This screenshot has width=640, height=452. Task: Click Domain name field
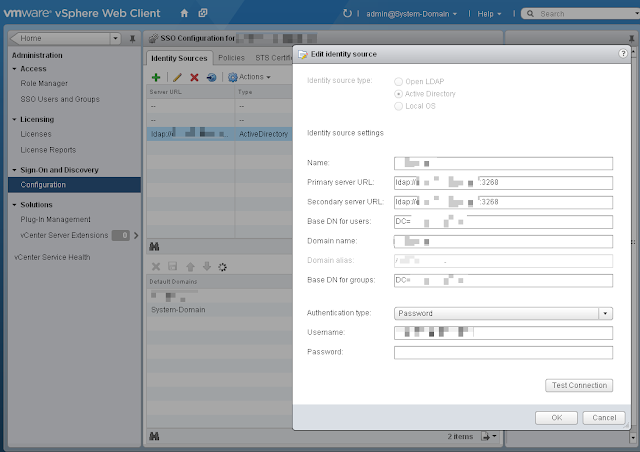click(x=503, y=241)
